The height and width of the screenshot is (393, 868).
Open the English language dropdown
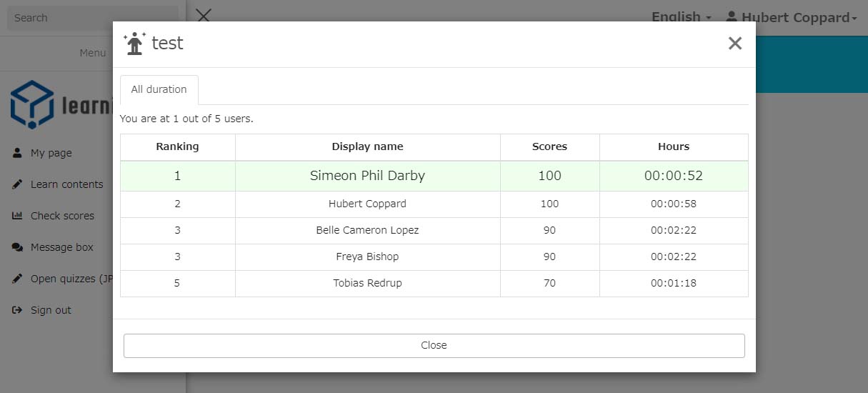click(681, 17)
